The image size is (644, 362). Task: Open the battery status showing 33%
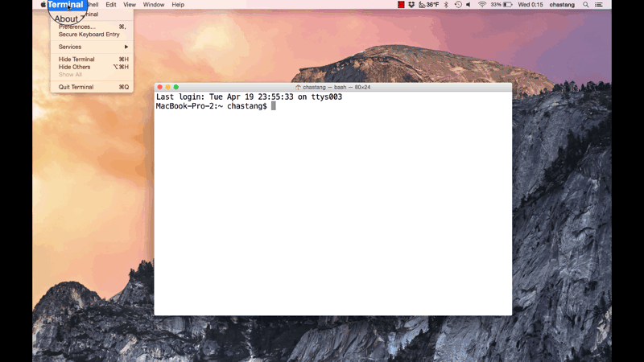[x=502, y=5]
